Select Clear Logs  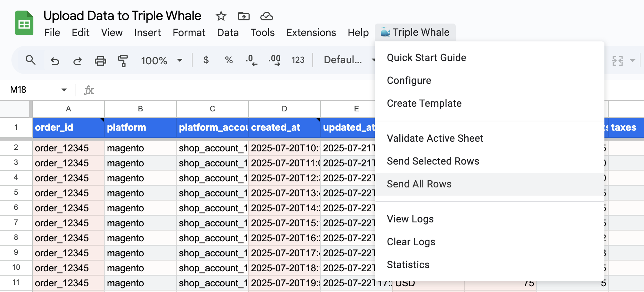[x=490, y=242]
